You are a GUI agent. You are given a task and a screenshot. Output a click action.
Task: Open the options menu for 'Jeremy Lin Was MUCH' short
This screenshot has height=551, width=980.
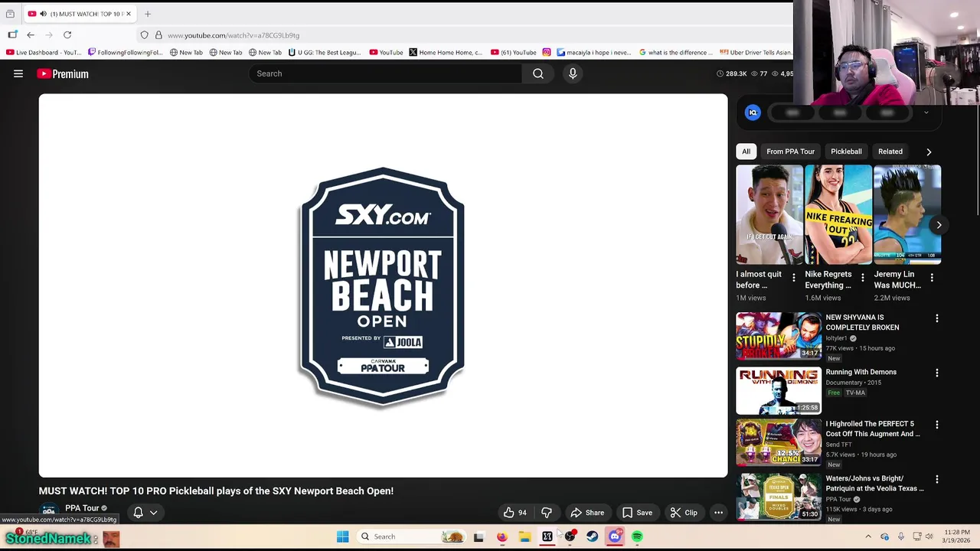click(x=931, y=278)
